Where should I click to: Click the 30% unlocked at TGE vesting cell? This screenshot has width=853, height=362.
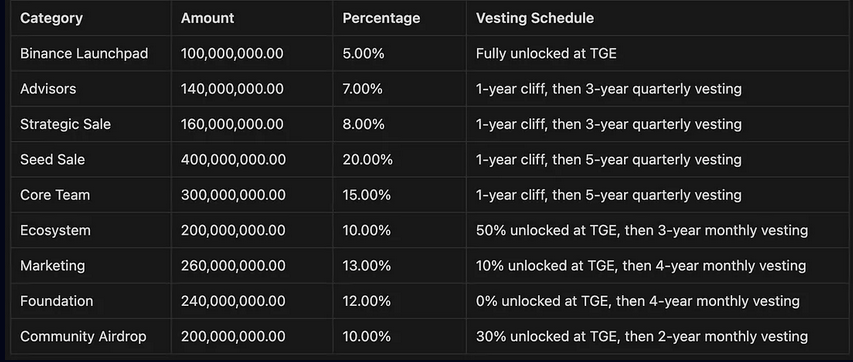[642, 336]
